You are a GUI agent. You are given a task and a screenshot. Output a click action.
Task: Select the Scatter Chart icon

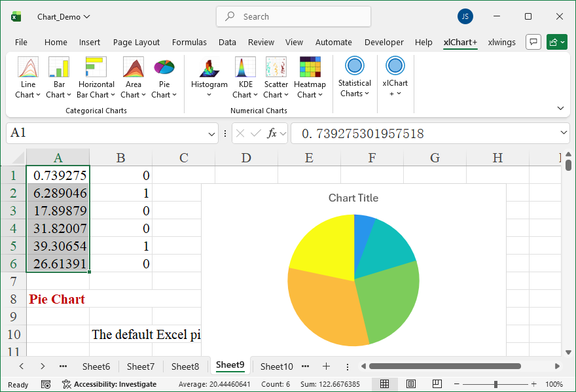276,68
